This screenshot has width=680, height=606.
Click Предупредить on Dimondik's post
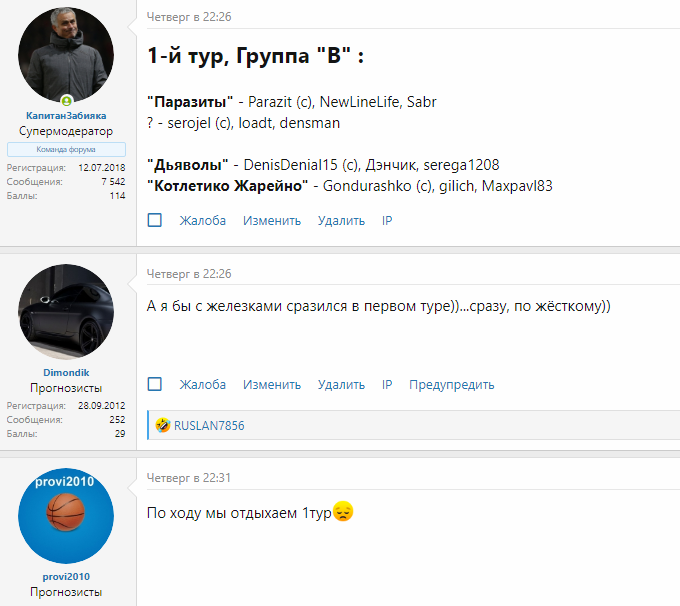click(451, 385)
